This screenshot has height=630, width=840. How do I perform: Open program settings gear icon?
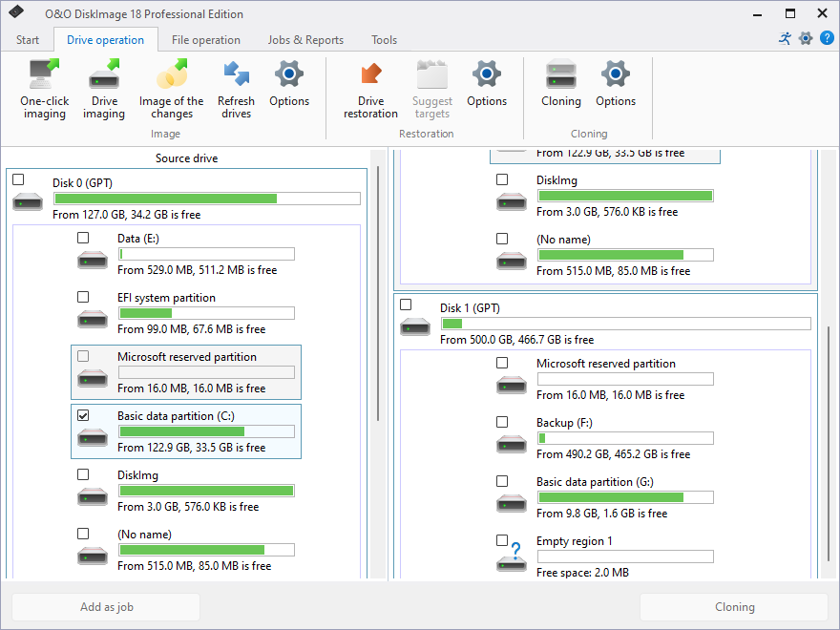pos(806,38)
